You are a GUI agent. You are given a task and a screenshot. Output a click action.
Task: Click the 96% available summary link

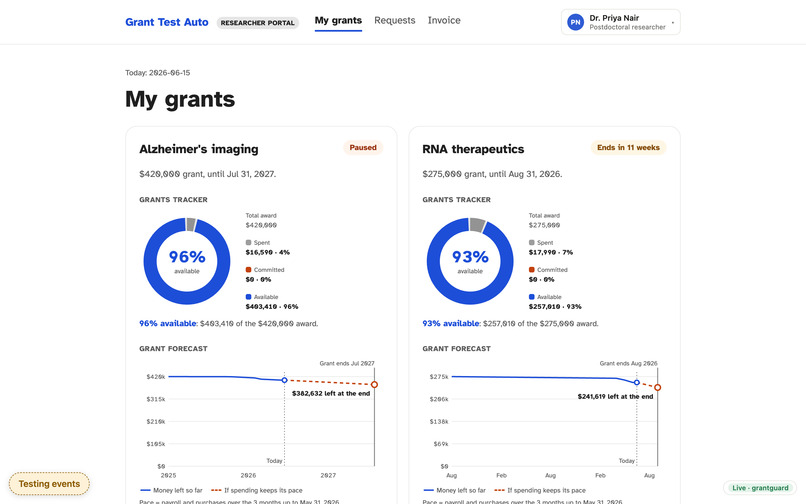168,323
